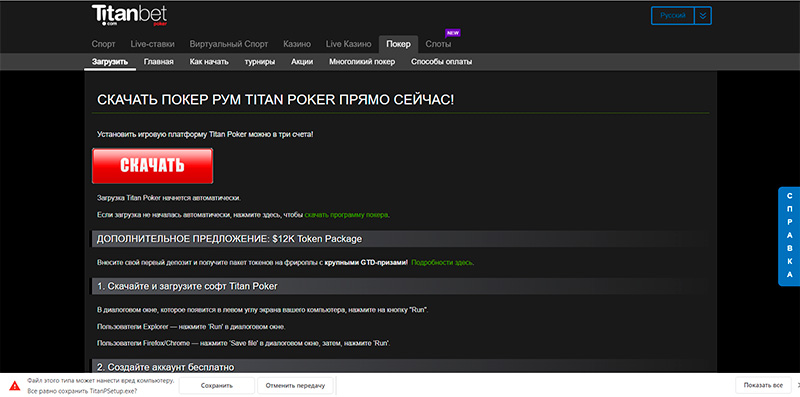Viewport: 800px width, 397px height.
Task: Select the Главная submenu item
Action: tap(159, 62)
